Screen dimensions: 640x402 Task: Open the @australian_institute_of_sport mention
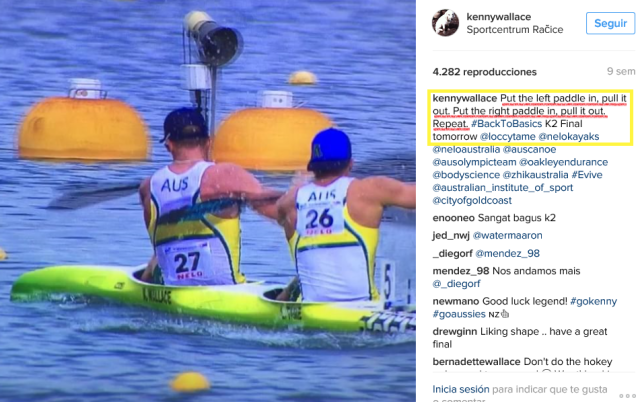502,188
